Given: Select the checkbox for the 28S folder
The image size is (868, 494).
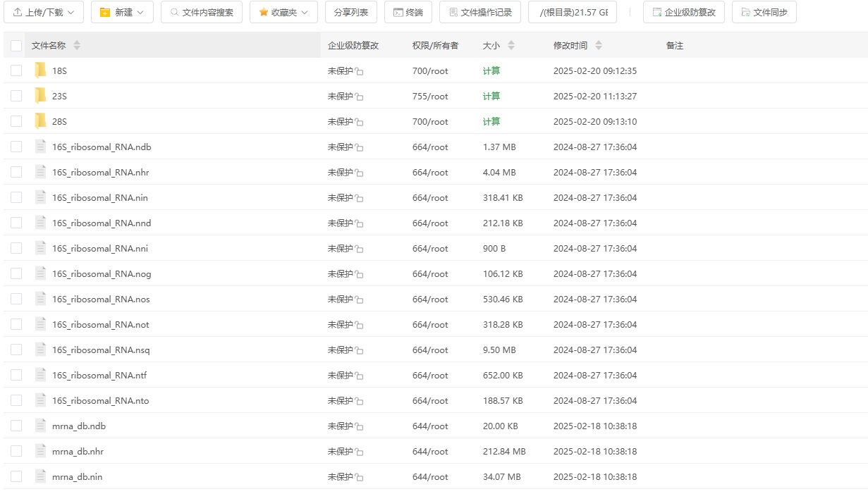Looking at the screenshot, I should pyautogui.click(x=16, y=121).
